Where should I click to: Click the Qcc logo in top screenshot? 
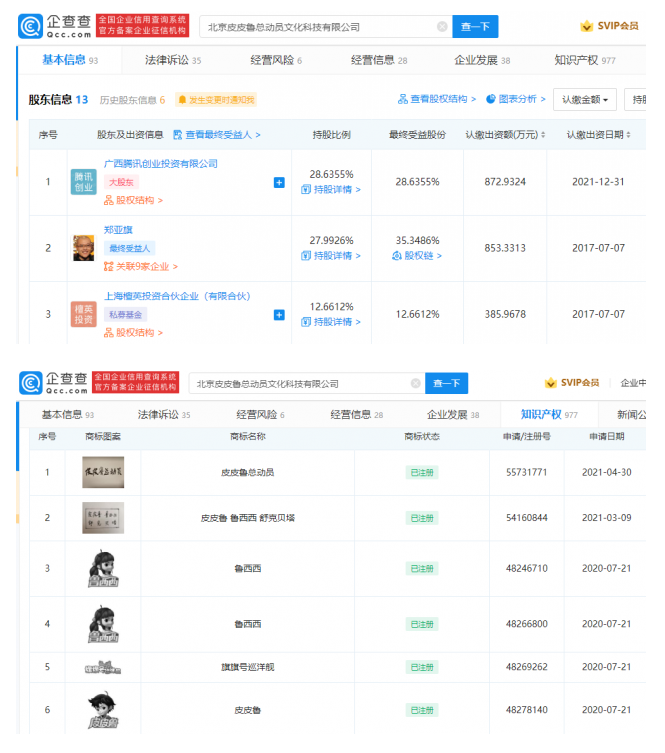coord(55,26)
